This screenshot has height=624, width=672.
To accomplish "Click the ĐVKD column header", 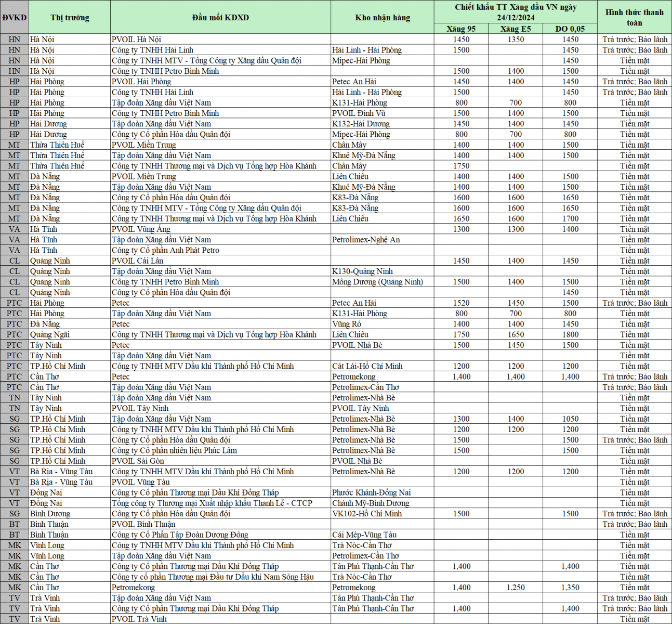I will pos(15,17).
